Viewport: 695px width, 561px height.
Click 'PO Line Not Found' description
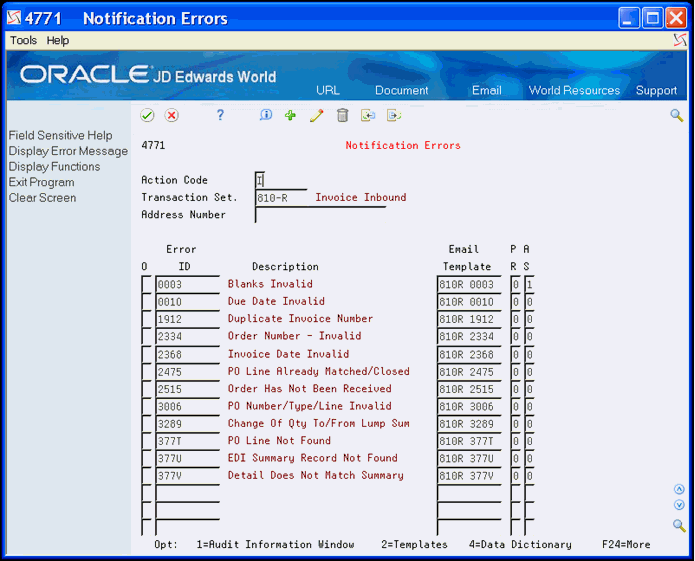point(279,440)
